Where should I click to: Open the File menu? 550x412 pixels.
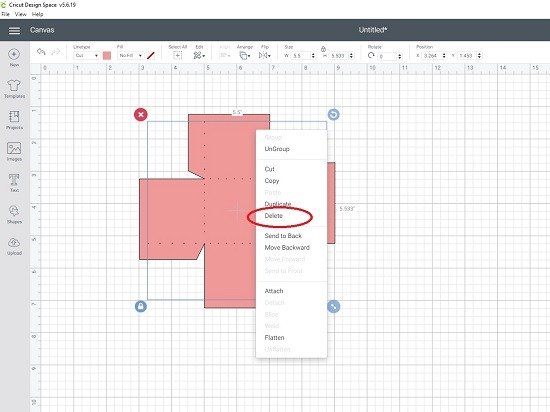(x=5, y=14)
